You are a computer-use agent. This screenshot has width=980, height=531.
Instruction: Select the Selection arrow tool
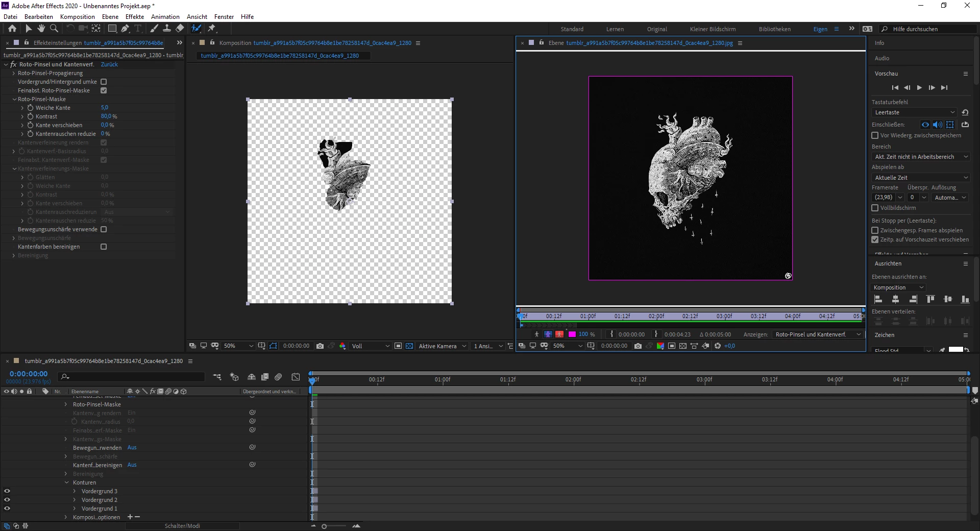pyautogui.click(x=29, y=29)
